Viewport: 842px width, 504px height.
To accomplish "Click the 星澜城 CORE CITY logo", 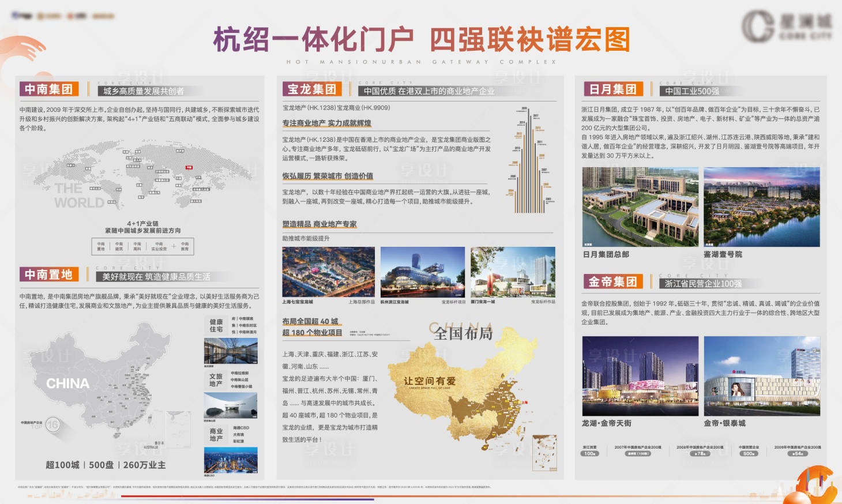I will [787, 26].
